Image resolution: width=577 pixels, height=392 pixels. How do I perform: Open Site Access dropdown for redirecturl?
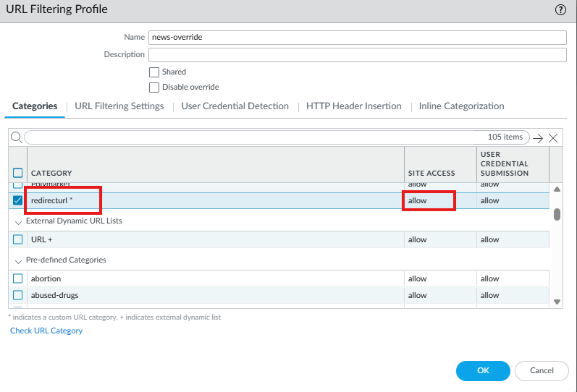(429, 200)
